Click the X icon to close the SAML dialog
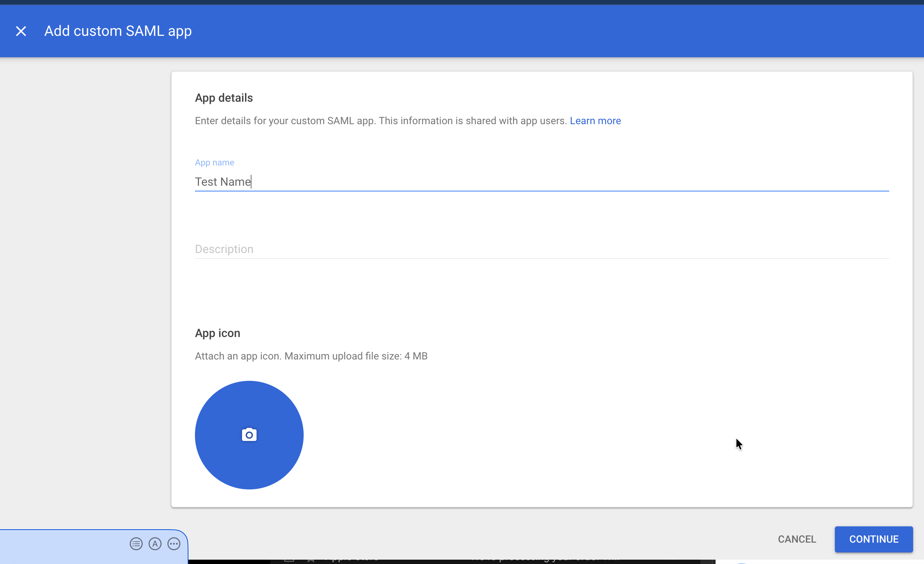This screenshot has width=924, height=564. click(21, 31)
